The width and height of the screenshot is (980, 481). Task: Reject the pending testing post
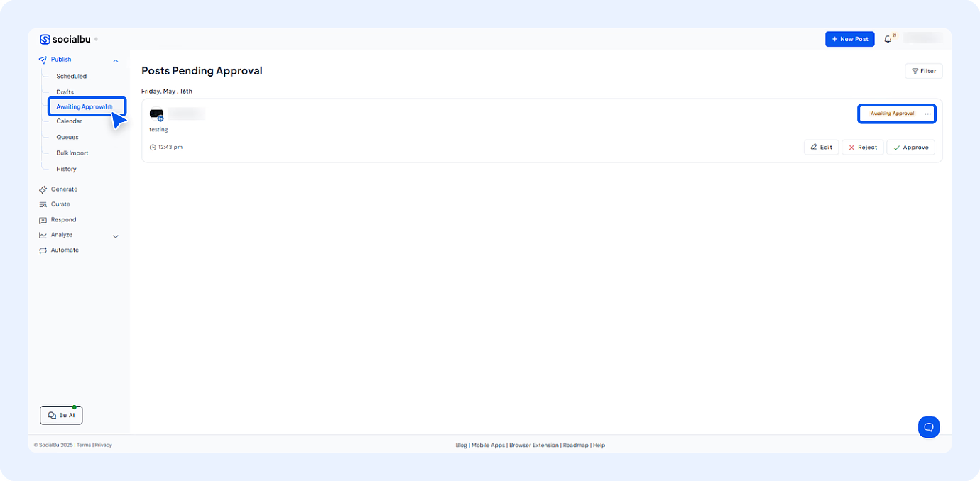(862, 148)
